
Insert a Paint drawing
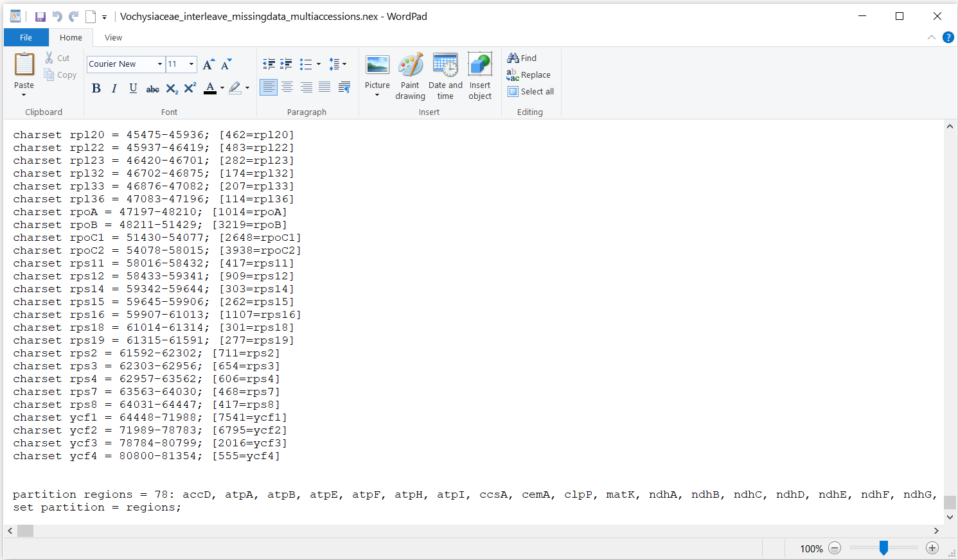click(410, 76)
